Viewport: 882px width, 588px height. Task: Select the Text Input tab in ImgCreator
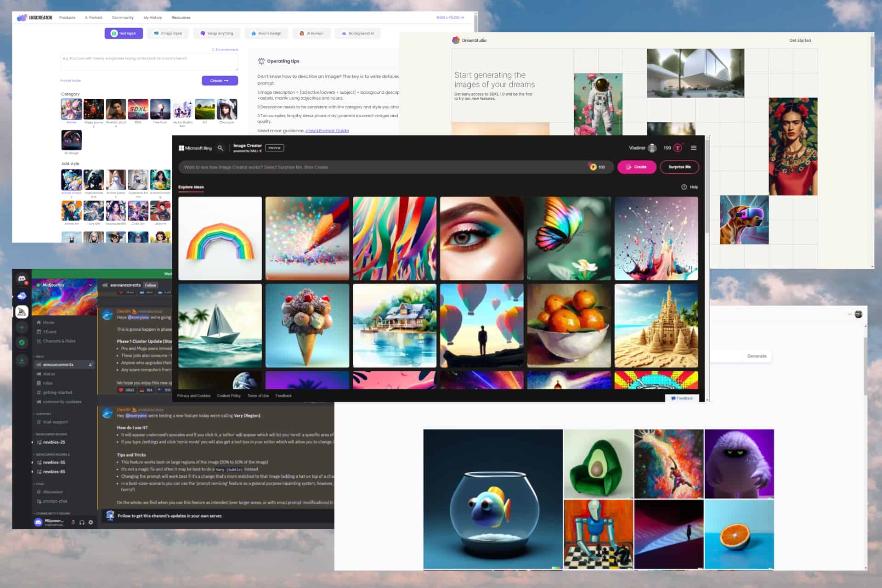coord(124,33)
